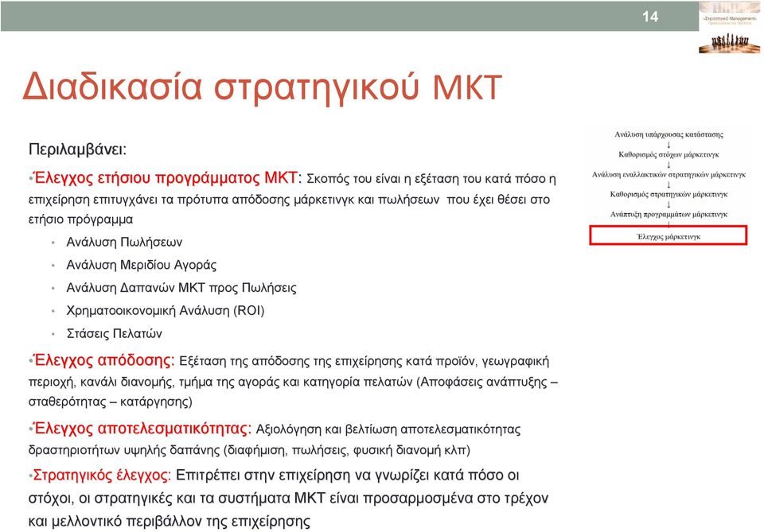Click diagram step 'Καθορισμός στόχων μάρκετινγκ'

pos(668,154)
